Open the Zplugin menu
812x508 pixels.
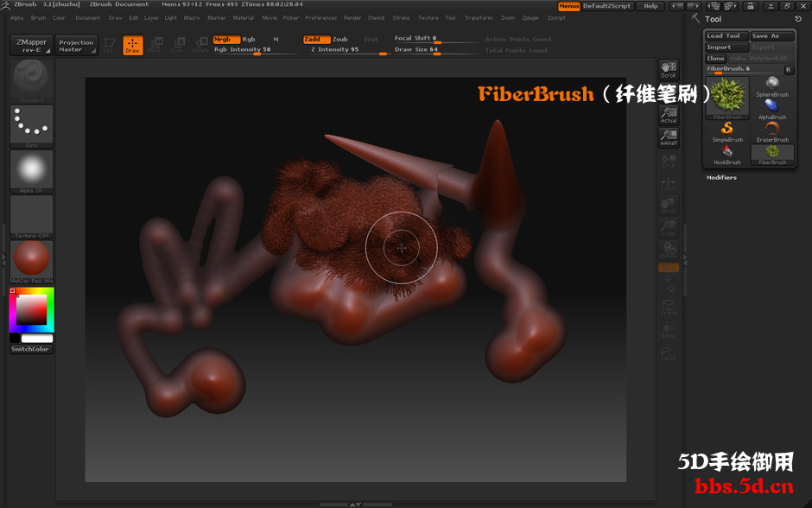tap(530, 17)
